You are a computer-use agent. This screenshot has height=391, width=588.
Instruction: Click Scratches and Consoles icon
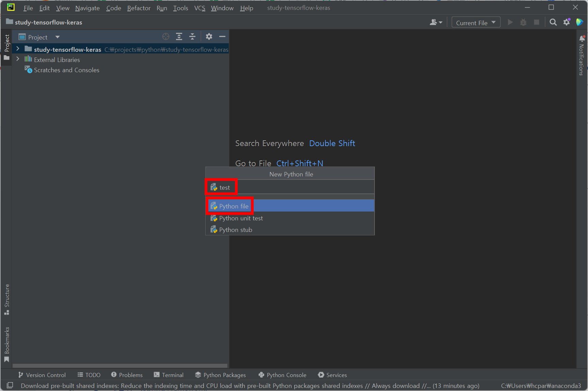coord(28,69)
